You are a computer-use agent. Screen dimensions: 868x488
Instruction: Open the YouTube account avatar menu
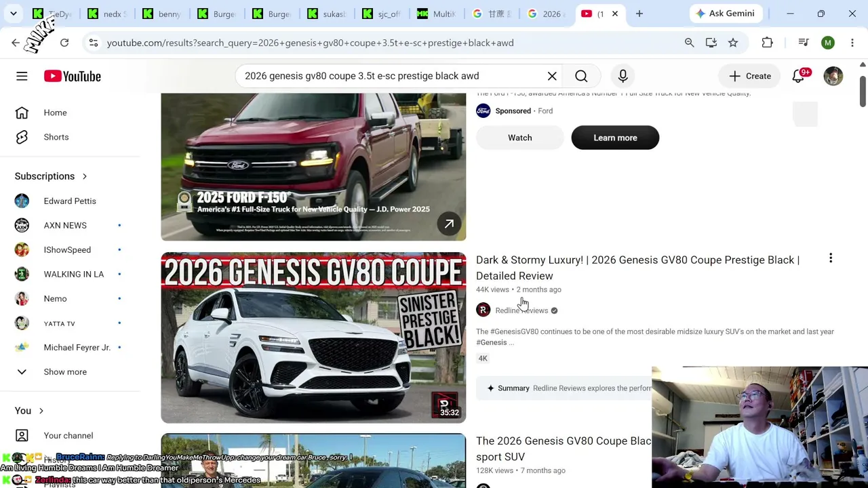[x=833, y=76]
